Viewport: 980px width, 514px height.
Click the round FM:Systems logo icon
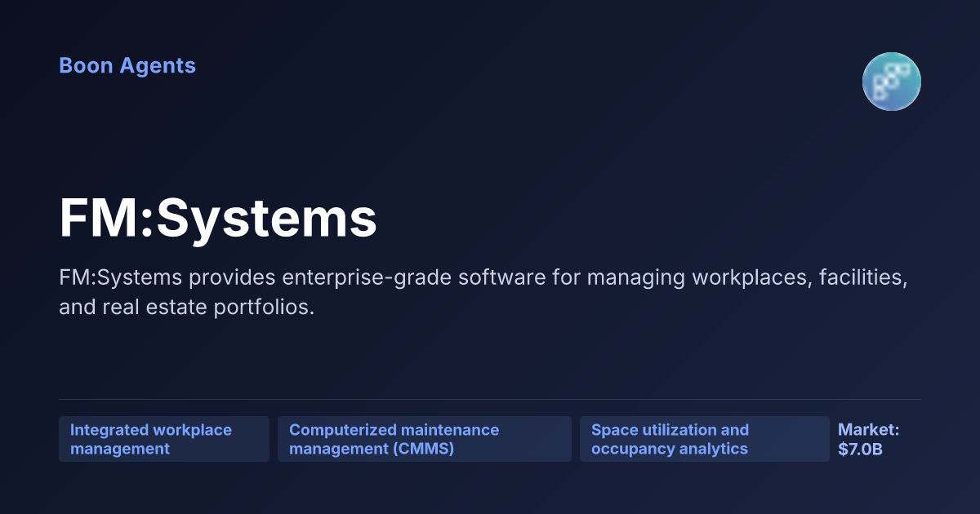click(892, 82)
